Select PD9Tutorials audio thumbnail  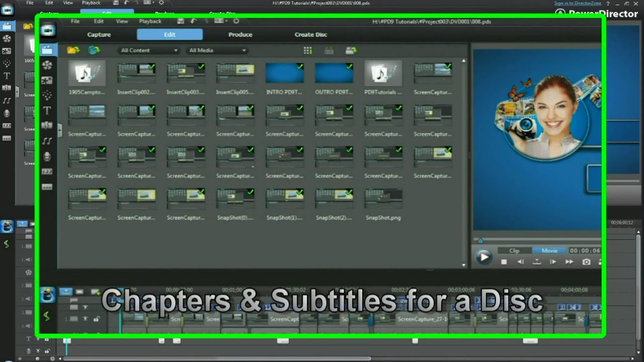coord(383,73)
